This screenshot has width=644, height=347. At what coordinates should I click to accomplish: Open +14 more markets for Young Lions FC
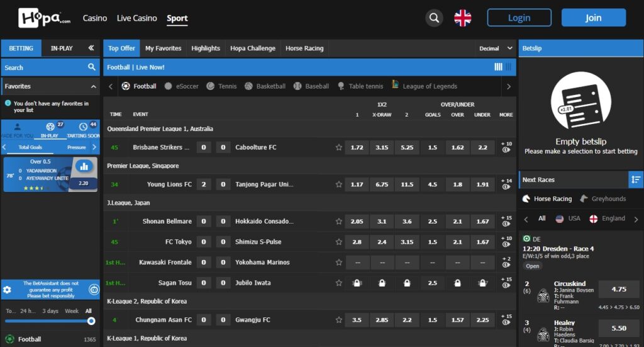click(506, 184)
